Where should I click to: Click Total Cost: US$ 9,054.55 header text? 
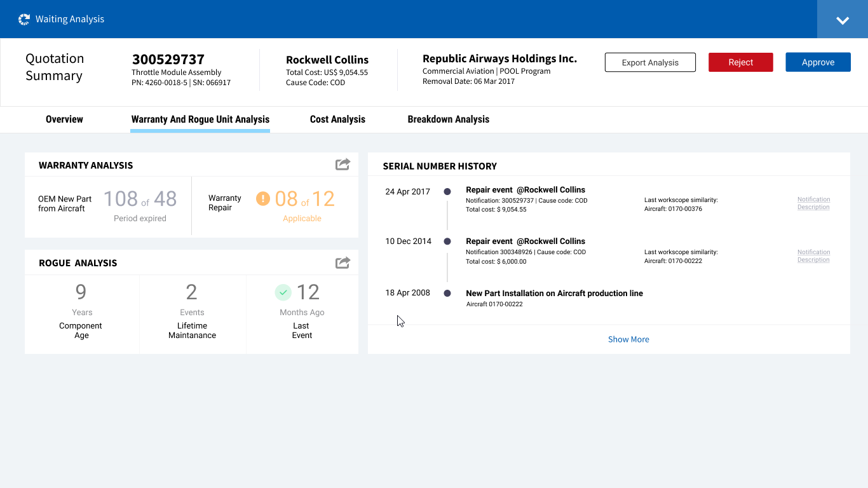[327, 72]
